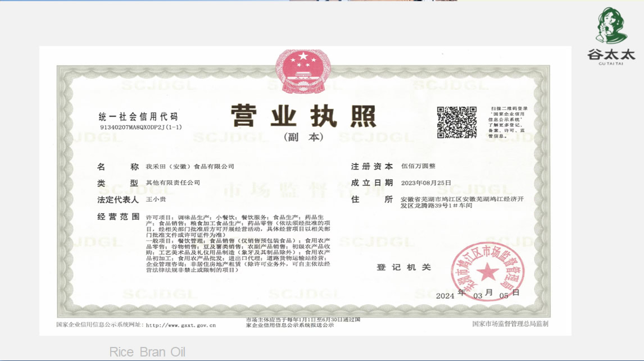The width and height of the screenshot is (644, 361).
Task: Click the scan-QR instruction text beside the code
Action: [508, 122]
